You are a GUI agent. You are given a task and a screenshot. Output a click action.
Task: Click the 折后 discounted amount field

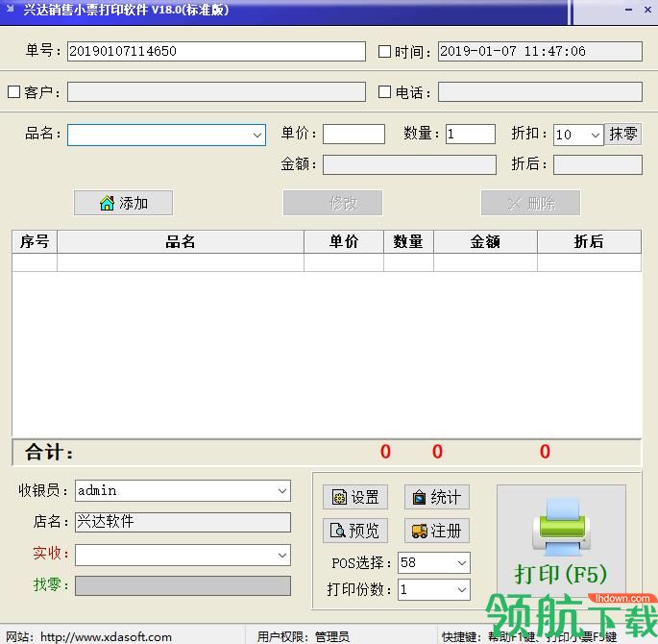[x=597, y=164]
